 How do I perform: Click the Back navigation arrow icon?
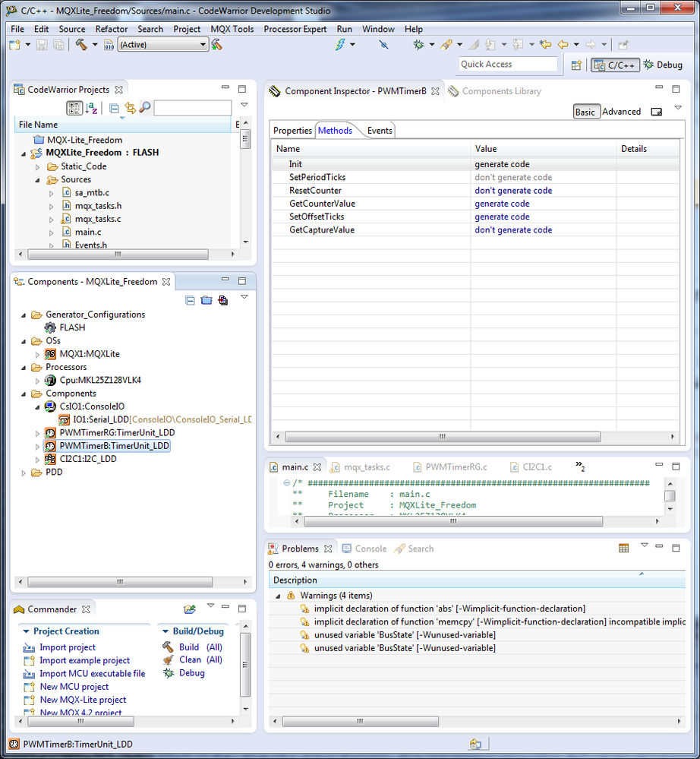tap(563, 45)
